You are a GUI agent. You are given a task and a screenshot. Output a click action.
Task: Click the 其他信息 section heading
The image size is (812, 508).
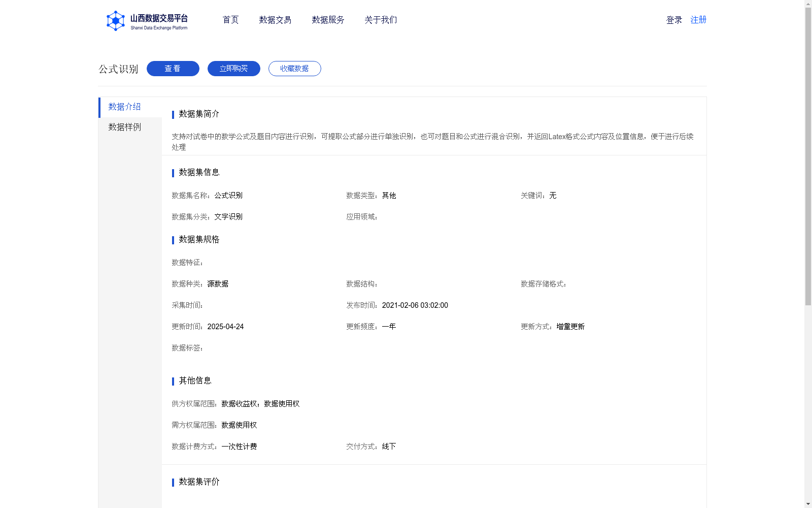point(195,380)
